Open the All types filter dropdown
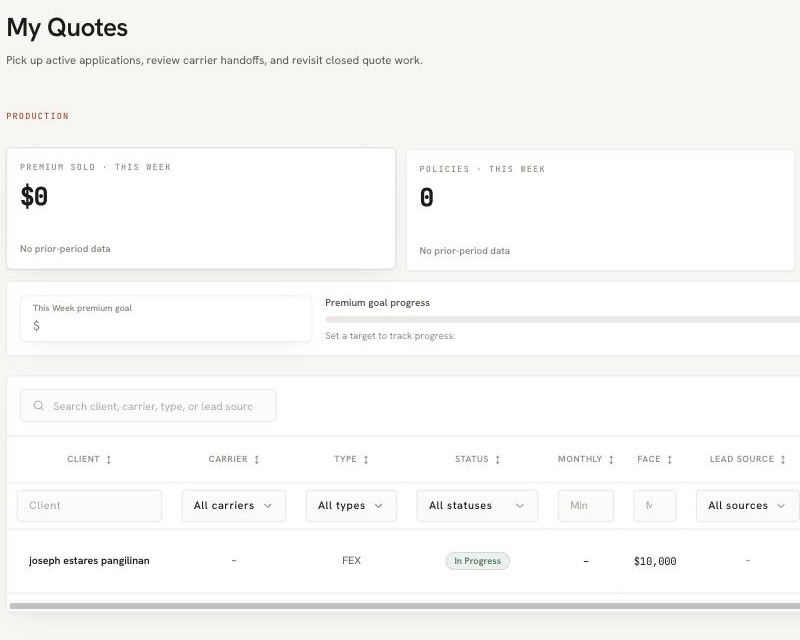Image resolution: width=800 pixels, height=640 pixels. pos(351,505)
